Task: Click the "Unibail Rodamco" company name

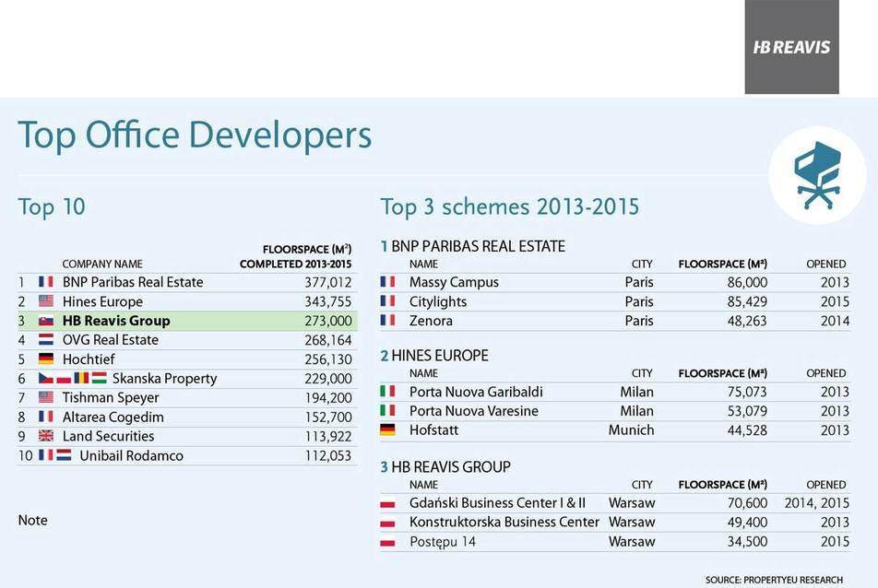Action: click(132, 456)
